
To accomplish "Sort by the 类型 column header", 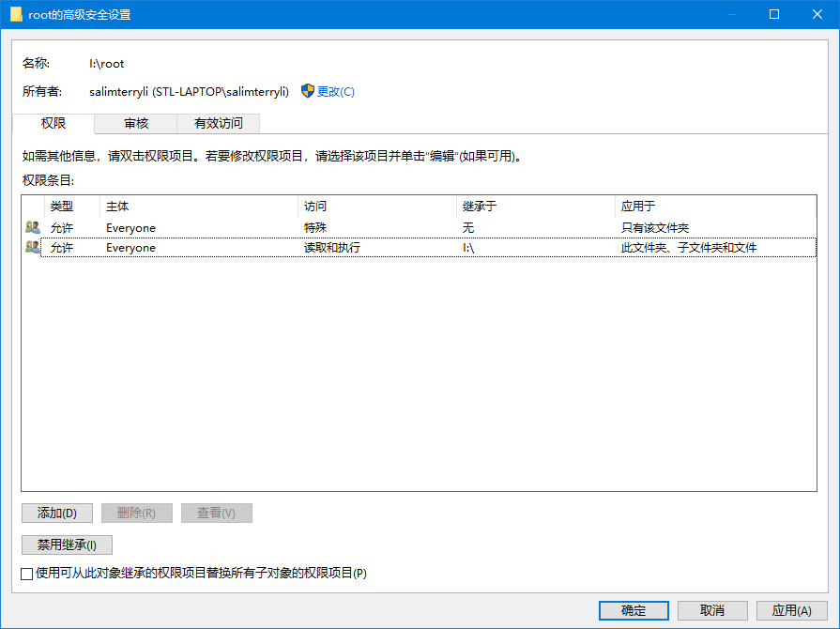I will [x=72, y=207].
